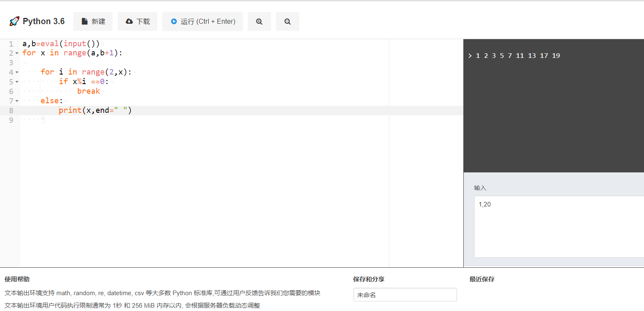The width and height of the screenshot is (644, 311).
Task: Click the 保存和分享 heading
Action: [x=369, y=279]
